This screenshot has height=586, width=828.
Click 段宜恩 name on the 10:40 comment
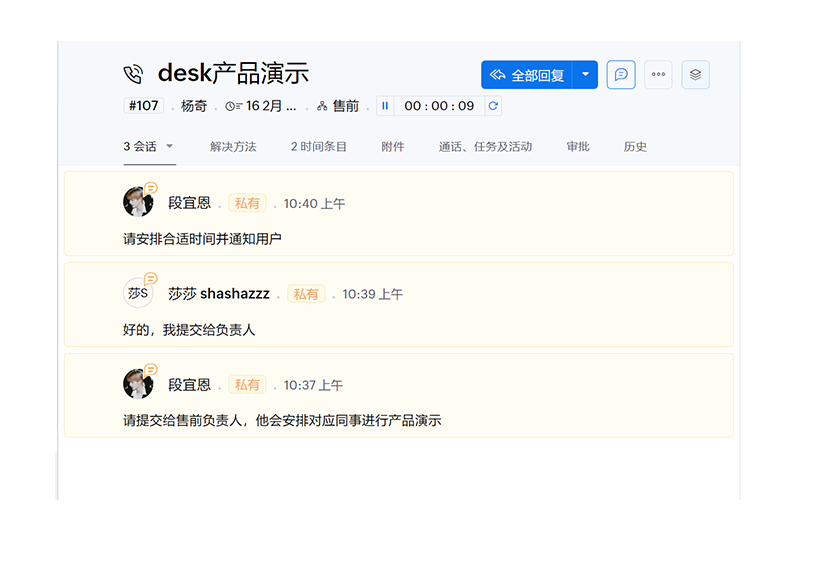[x=190, y=203]
